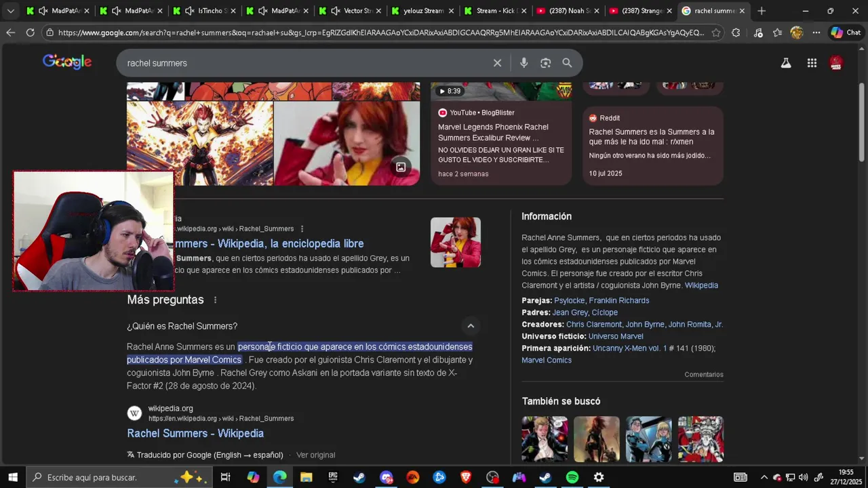
Task: Open the Franklin Richards link
Action: [x=619, y=300]
